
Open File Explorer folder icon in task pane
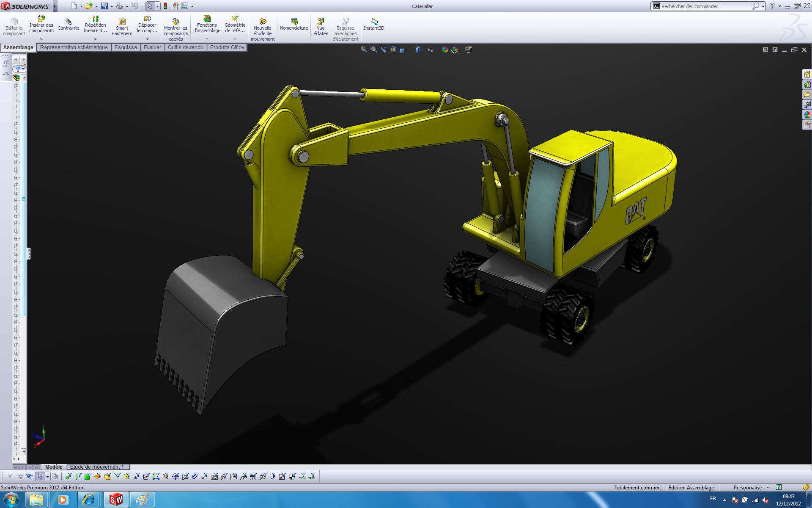coord(807,94)
